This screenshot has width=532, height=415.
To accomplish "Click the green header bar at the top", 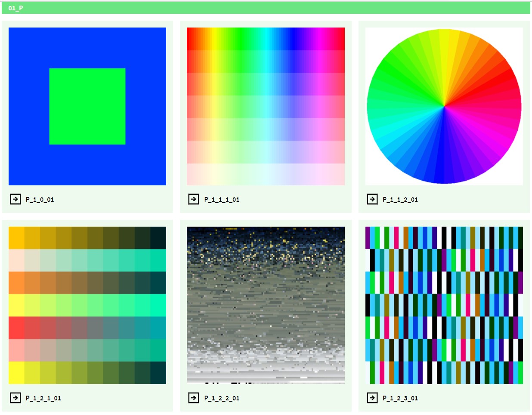I will tap(266, 8).
